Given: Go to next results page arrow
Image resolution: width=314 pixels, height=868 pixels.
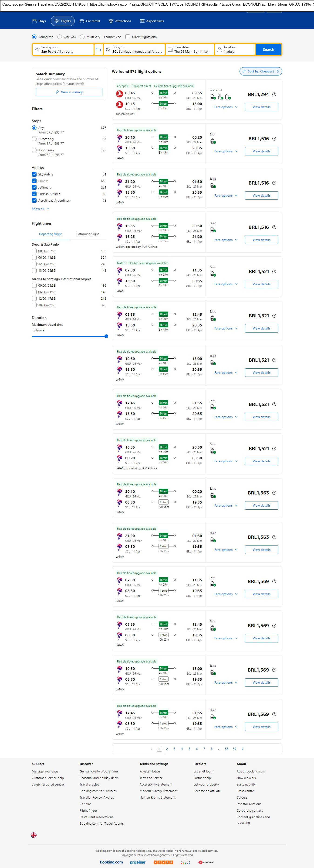Looking at the screenshot, I should (x=243, y=748).
